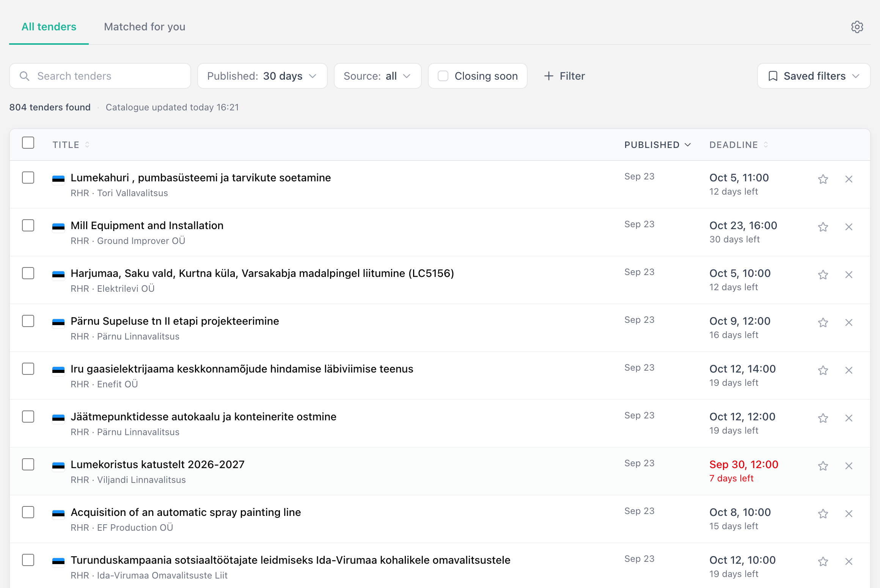
Task: Star the Turunduskampaania sotsiaaltöötajate tender
Action: (x=823, y=561)
